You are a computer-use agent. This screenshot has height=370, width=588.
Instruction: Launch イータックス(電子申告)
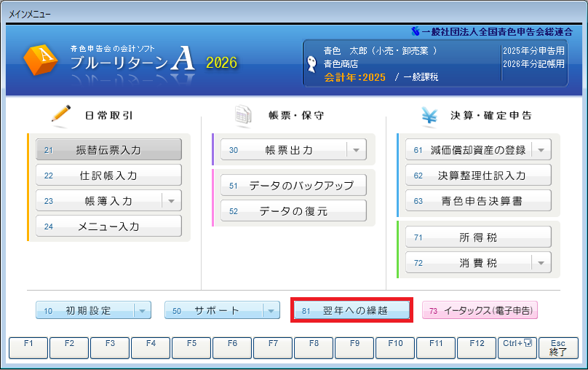pyautogui.click(x=480, y=310)
